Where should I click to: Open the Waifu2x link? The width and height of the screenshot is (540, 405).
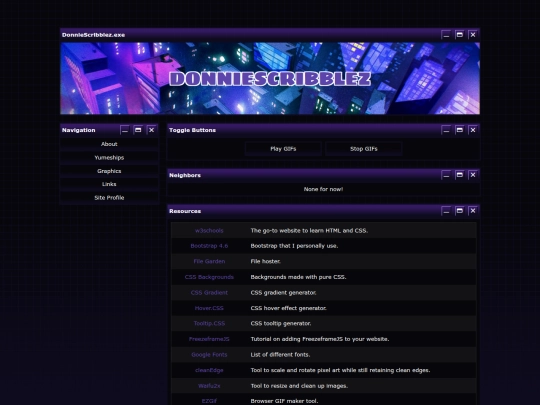tap(209, 386)
